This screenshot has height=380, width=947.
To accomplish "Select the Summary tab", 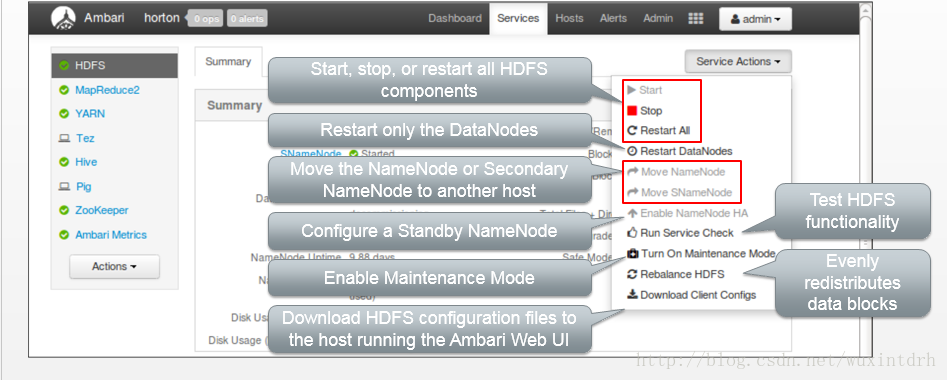I will [228, 62].
